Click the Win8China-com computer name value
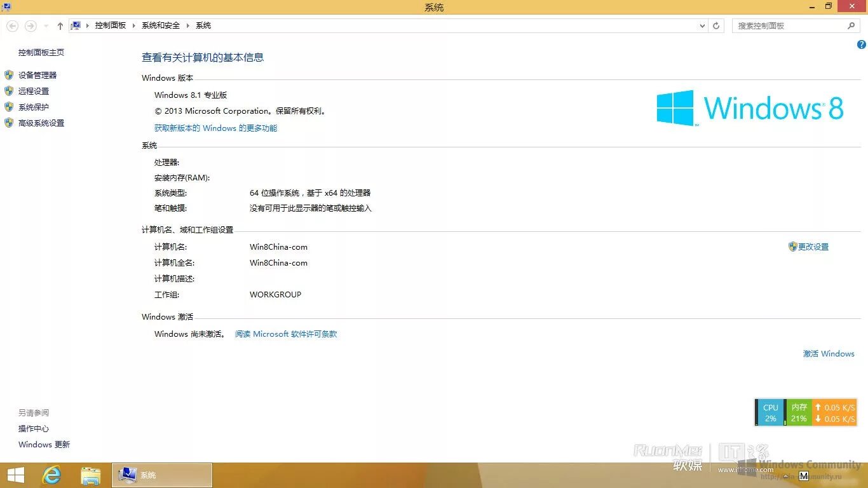868x488 pixels. pos(278,247)
